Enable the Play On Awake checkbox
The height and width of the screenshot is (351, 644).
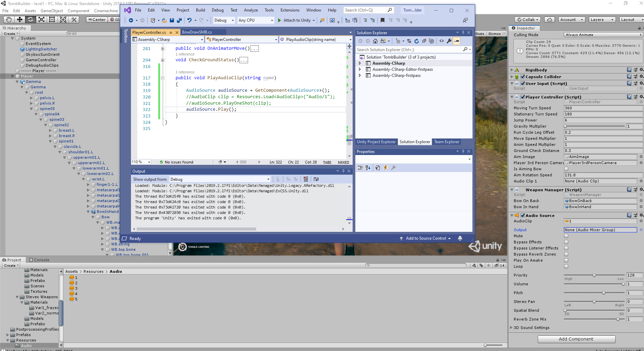tap(566, 260)
